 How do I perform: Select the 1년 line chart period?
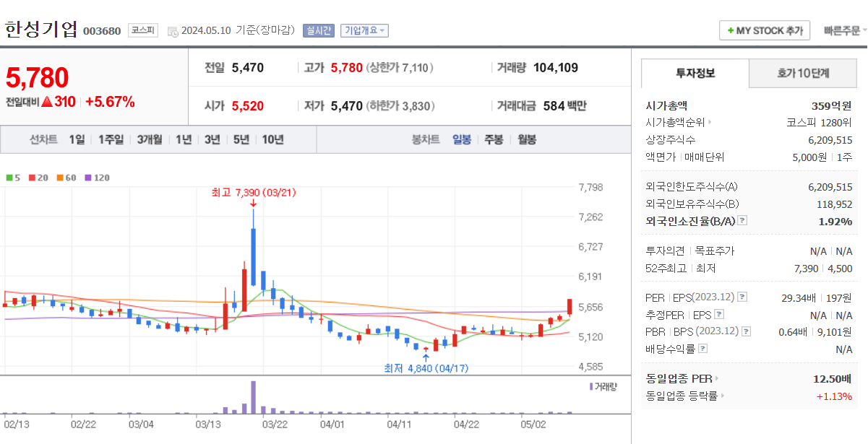[184, 139]
